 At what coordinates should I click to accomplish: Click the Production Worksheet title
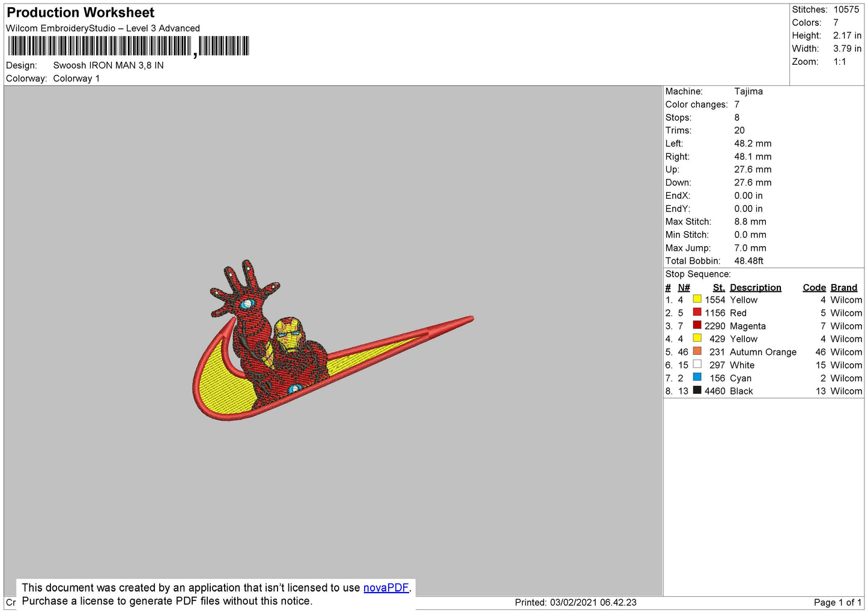pyautogui.click(x=80, y=13)
